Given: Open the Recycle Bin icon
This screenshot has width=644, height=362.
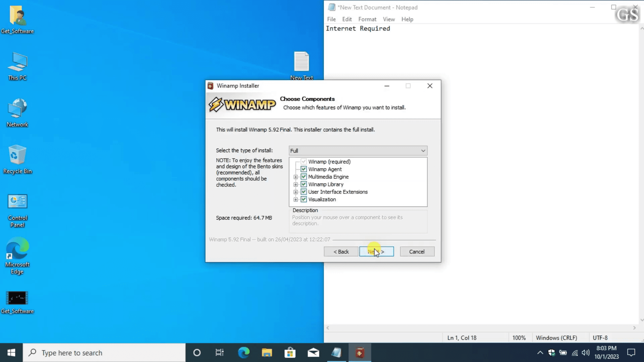Looking at the screenshot, I should (17, 159).
